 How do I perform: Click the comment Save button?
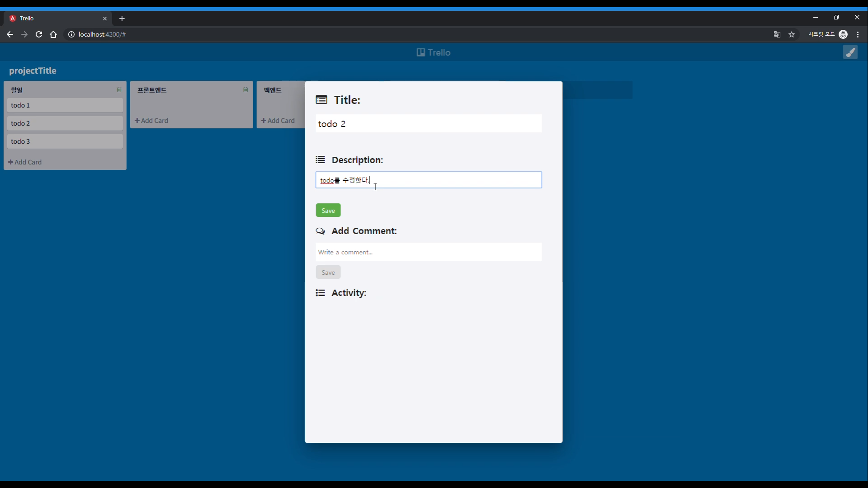328,272
